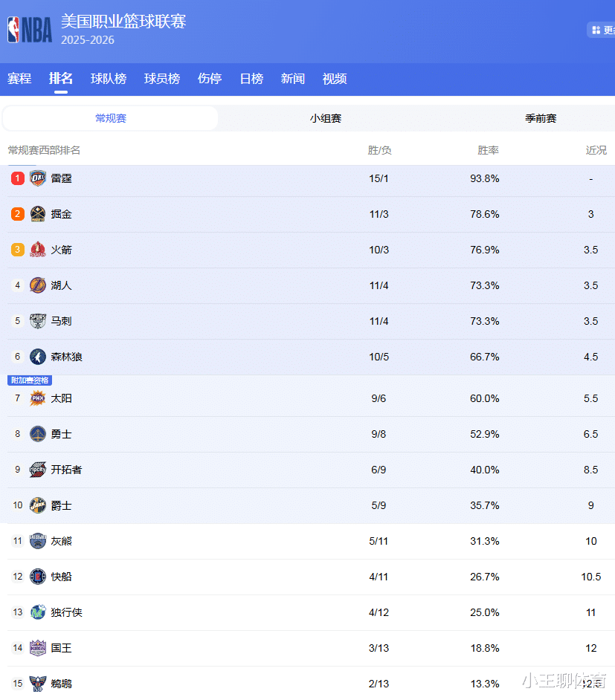Click the Clippers (快船) team logo

pyautogui.click(x=37, y=577)
